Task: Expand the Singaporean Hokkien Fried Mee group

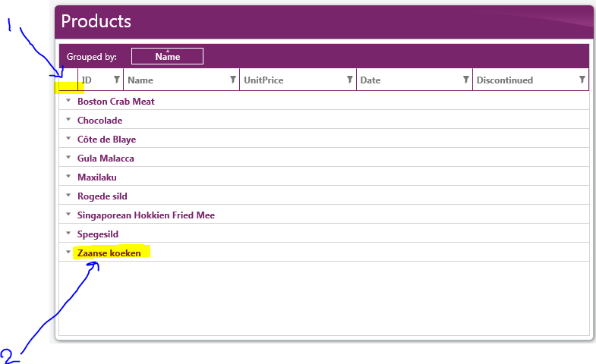Action: click(68, 215)
